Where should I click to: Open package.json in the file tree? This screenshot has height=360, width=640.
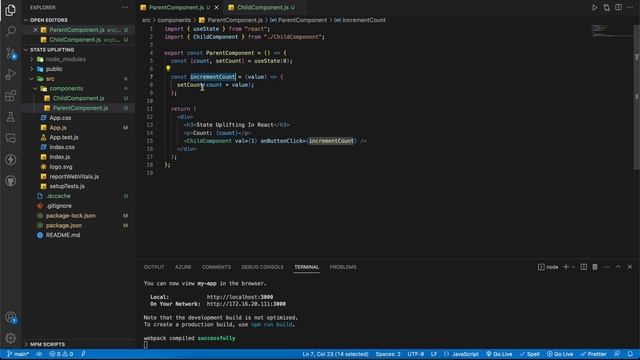(x=64, y=225)
